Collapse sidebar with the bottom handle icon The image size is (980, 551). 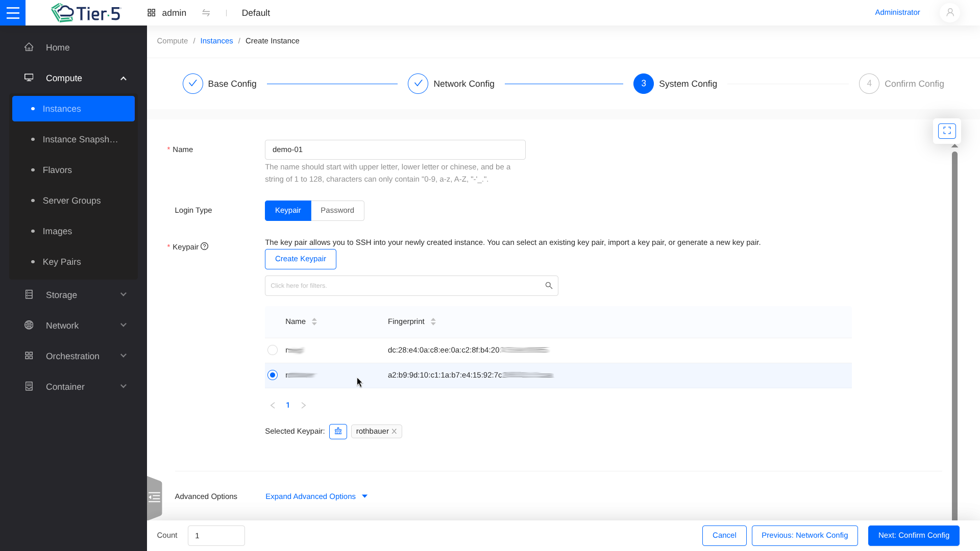click(x=154, y=497)
